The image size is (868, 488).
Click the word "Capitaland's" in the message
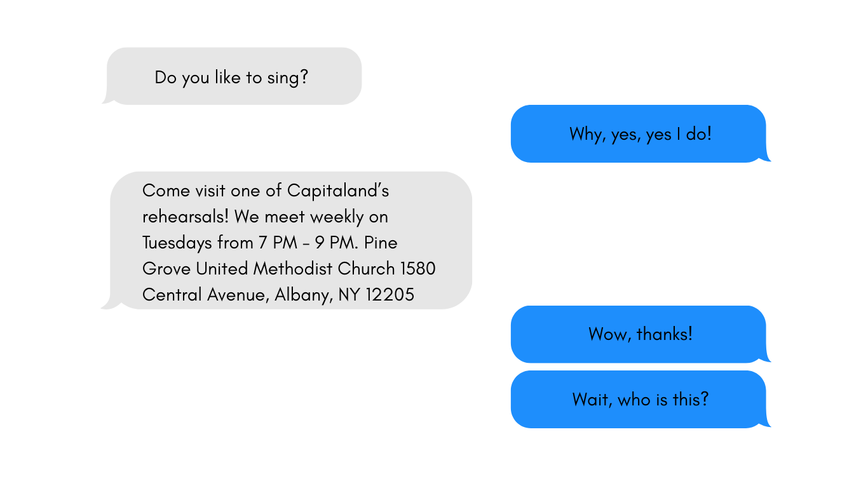click(338, 191)
